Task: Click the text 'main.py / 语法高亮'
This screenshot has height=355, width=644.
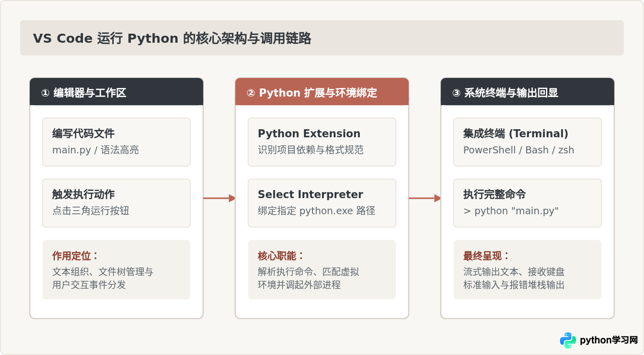Action: 96,150
